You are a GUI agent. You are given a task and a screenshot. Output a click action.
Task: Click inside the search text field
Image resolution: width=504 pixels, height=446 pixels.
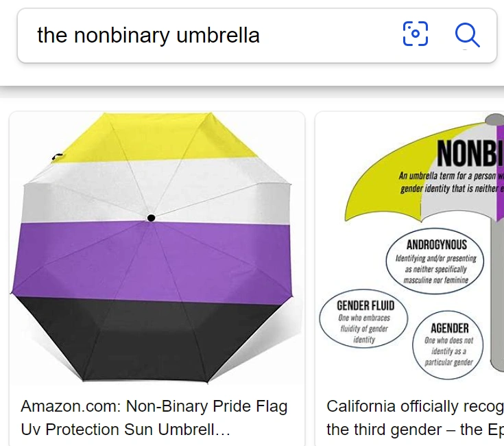pyautogui.click(x=206, y=35)
